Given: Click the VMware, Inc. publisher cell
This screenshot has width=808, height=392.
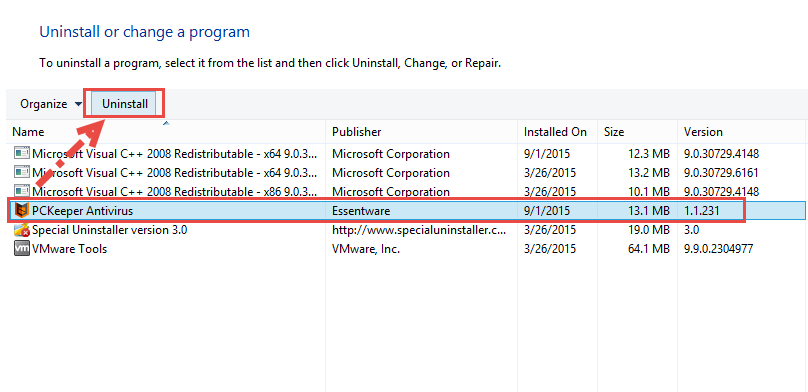Looking at the screenshot, I should pyautogui.click(x=366, y=249).
